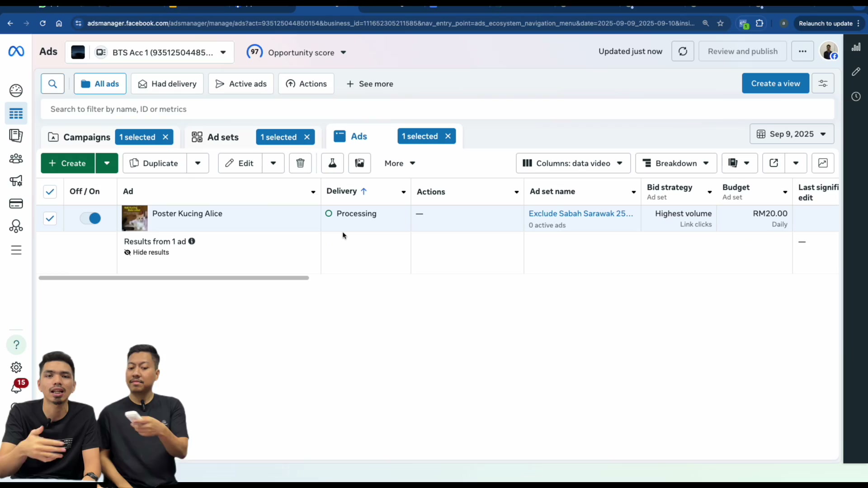Viewport: 868px width, 488px height.
Task: Select the Had delivery filter tab
Action: [x=167, y=84]
